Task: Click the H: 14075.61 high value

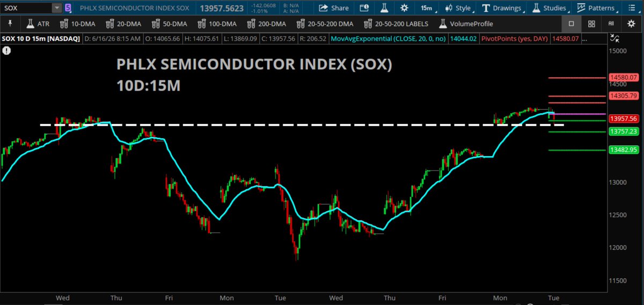Action: coord(203,39)
